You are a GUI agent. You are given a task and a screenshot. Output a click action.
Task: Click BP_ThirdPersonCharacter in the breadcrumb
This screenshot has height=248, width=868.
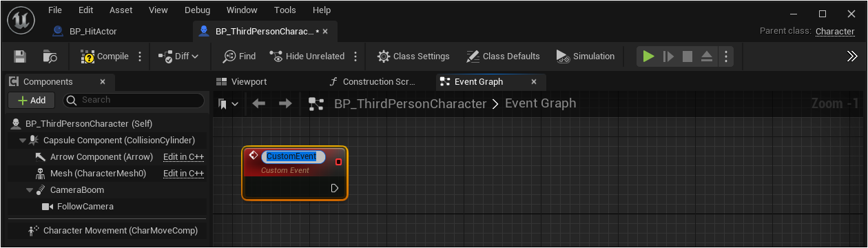[411, 104]
